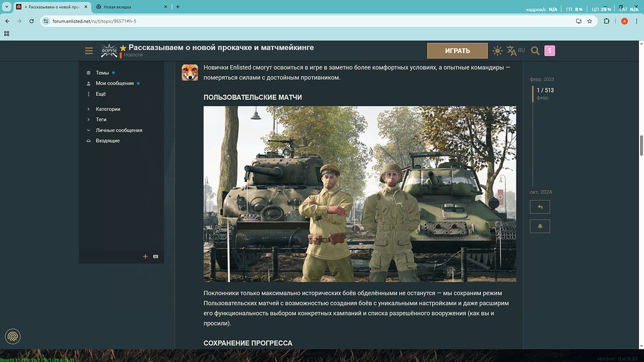This screenshot has height=362, width=644.
Task: Open the tab search dropdown arrow
Action: [6, 7]
